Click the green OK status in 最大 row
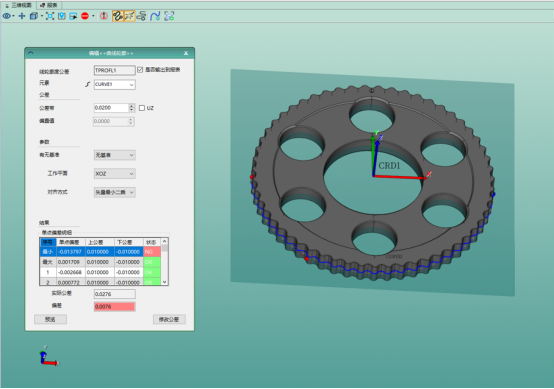Viewport: 554px width, 389px height. pyautogui.click(x=152, y=262)
